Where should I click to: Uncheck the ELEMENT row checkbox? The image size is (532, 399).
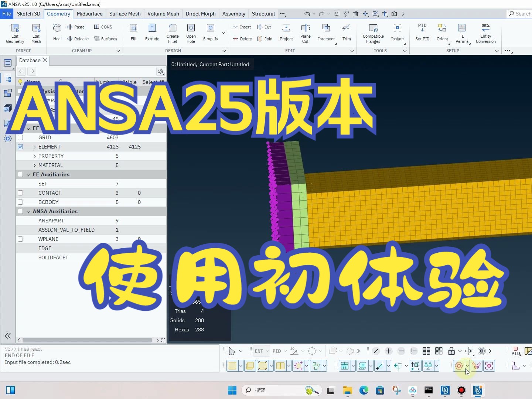click(x=20, y=147)
